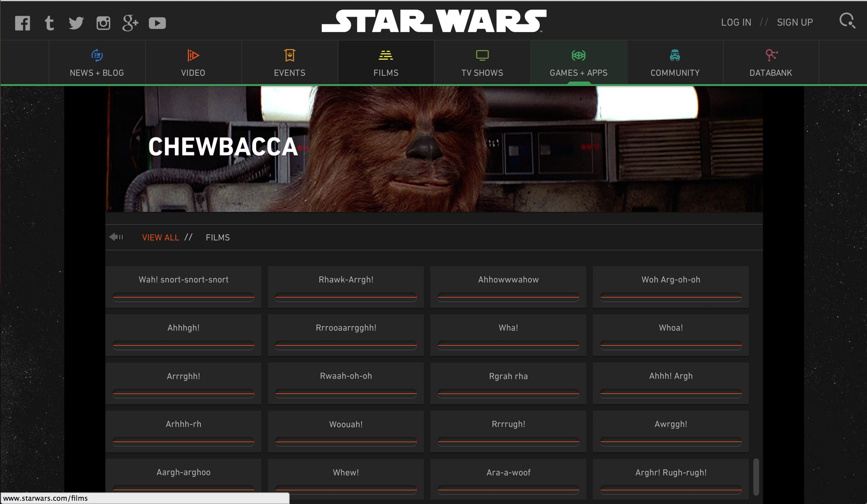Click the back arrow icon beside View All
Viewport: 867px width, 504px height.
pyautogui.click(x=116, y=237)
